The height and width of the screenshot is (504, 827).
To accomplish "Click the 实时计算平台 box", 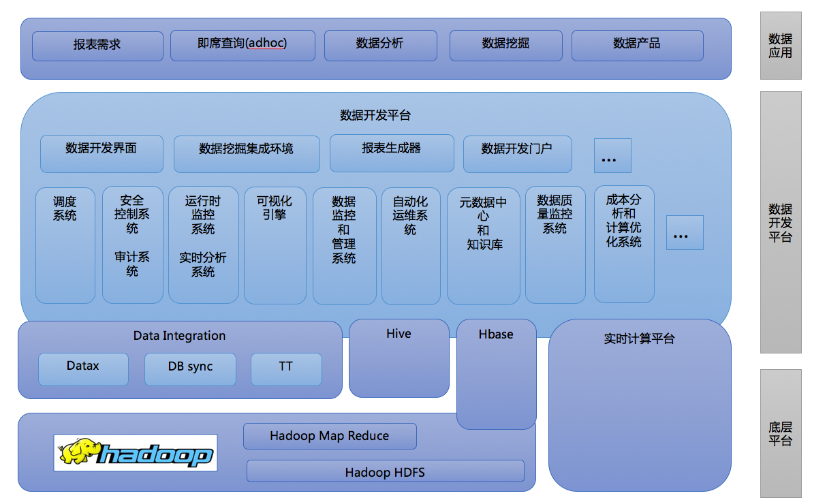I will pos(640,405).
